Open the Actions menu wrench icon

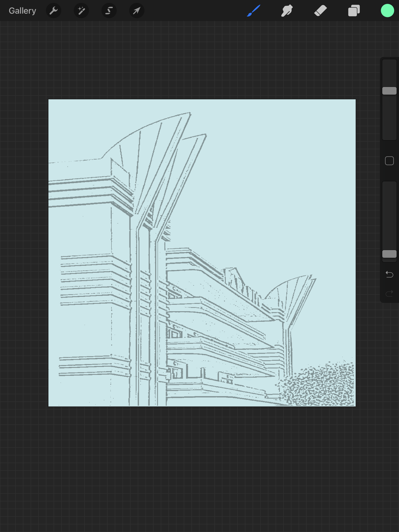point(53,11)
